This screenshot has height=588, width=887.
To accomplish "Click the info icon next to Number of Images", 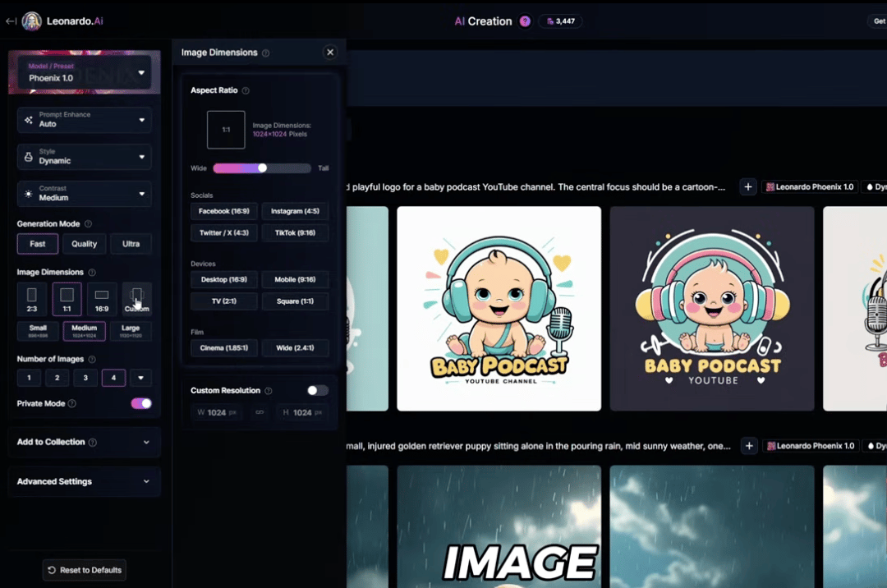I will pyautogui.click(x=92, y=360).
